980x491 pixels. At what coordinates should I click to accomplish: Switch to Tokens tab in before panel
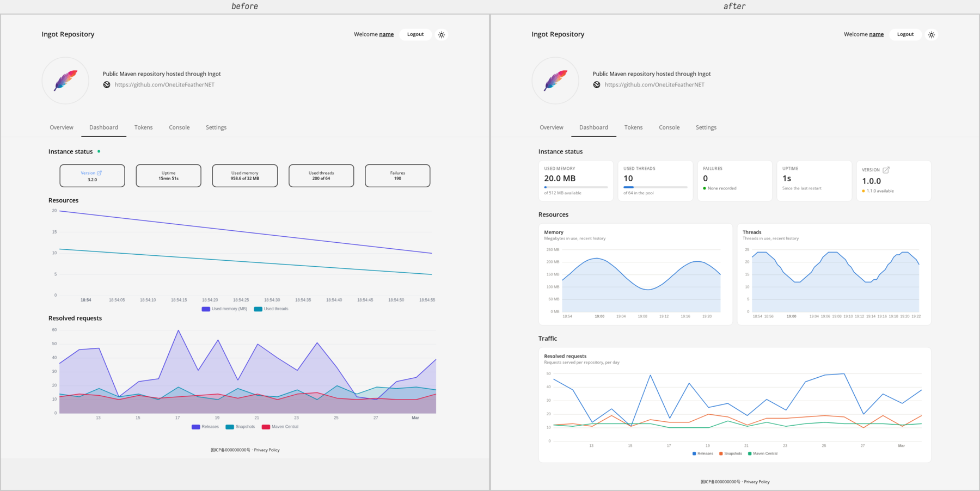tap(144, 127)
